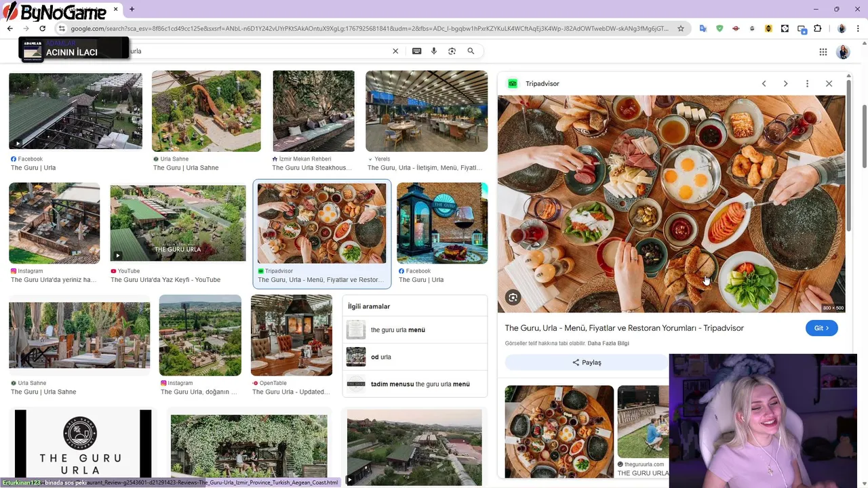Click the page vertical scrollbar
868x488 pixels.
pyautogui.click(x=865, y=136)
